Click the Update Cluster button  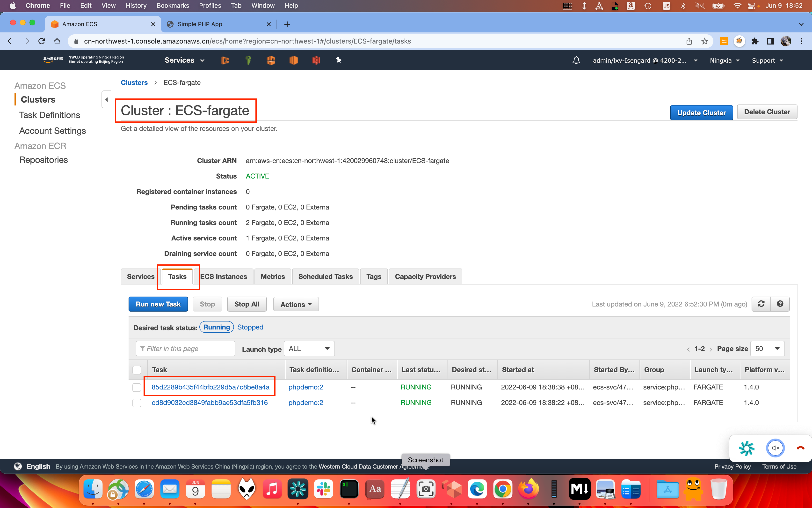coord(701,112)
